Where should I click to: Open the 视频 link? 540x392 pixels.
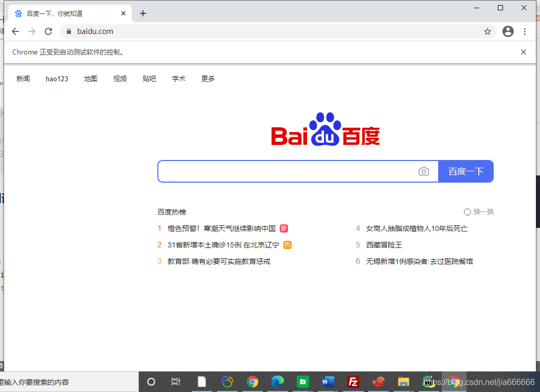120,79
